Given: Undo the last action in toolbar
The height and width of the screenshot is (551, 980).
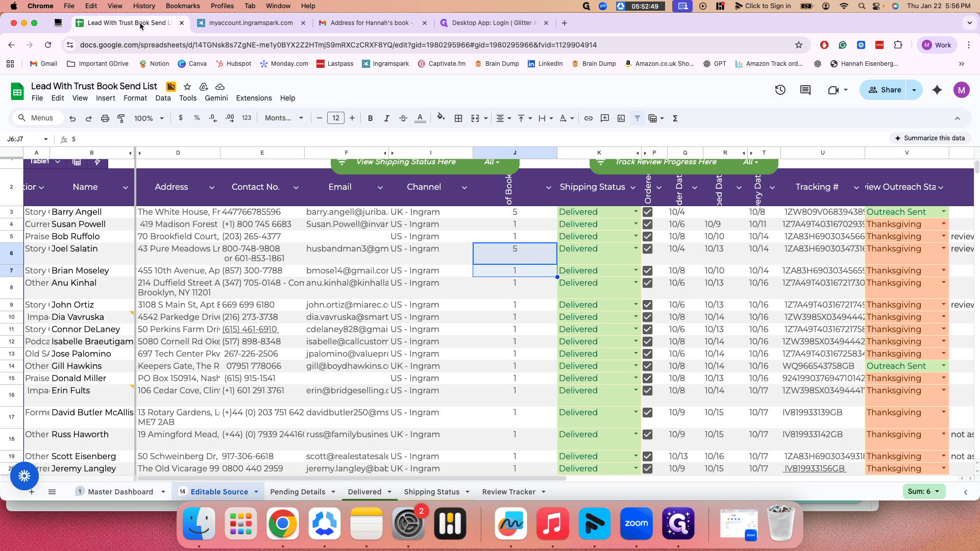Looking at the screenshot, I should pyautogui.click(x=72, y=118).
